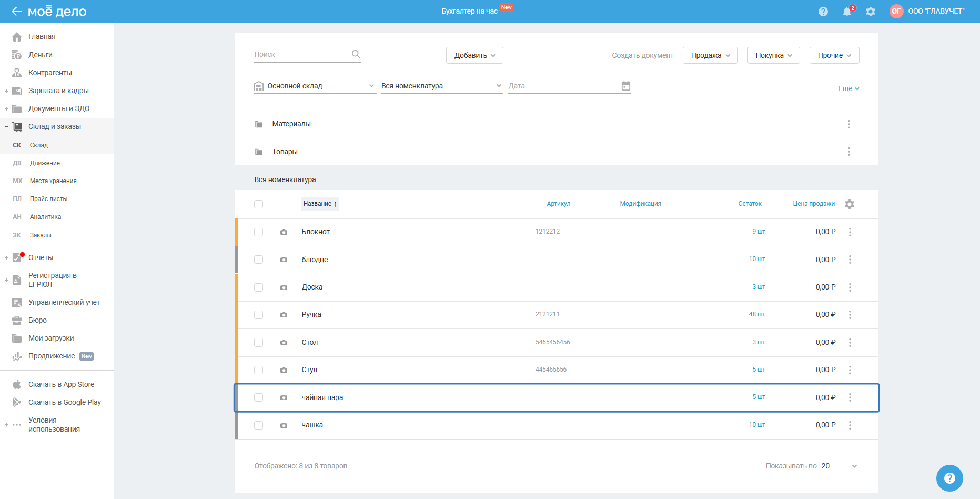The width and height of the screenshot is (980, 499).
Task: Click the camera photo icon for Ручка
Action: (x=284, y=315)
